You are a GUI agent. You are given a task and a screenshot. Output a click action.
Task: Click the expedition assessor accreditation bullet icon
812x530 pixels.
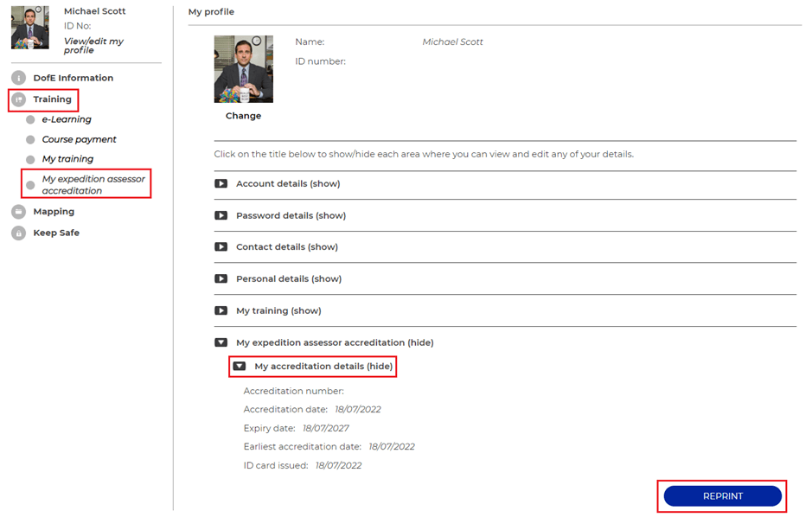(x=30, y=185)
